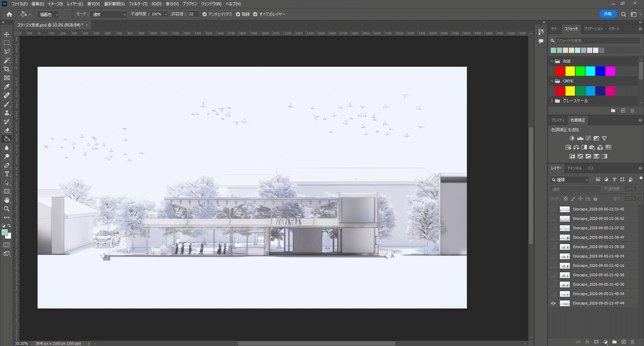Image resolution: width=644 pixels, height=346 pixels.
Task: Show layer Enscape_2020-09-05-21-45-34
Action: [553, 294]
